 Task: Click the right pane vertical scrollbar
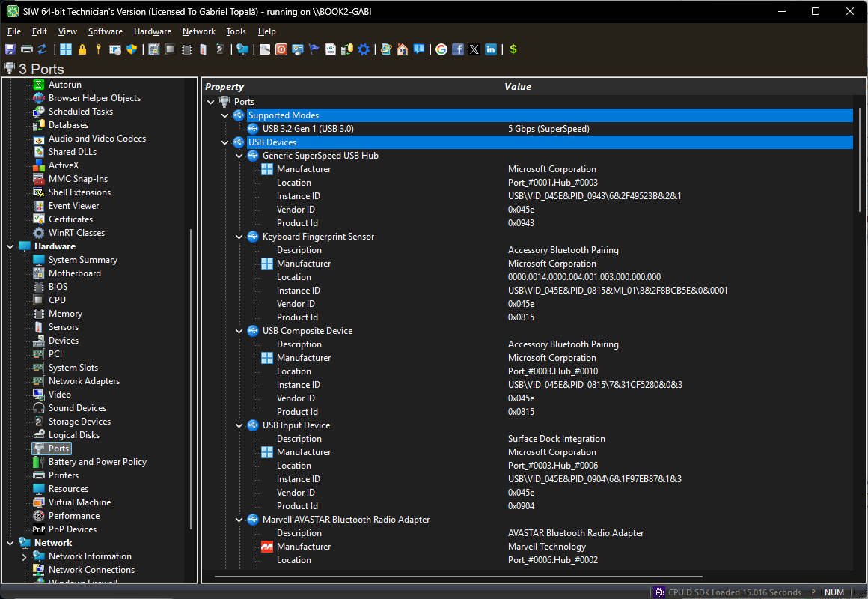point(859,160)
